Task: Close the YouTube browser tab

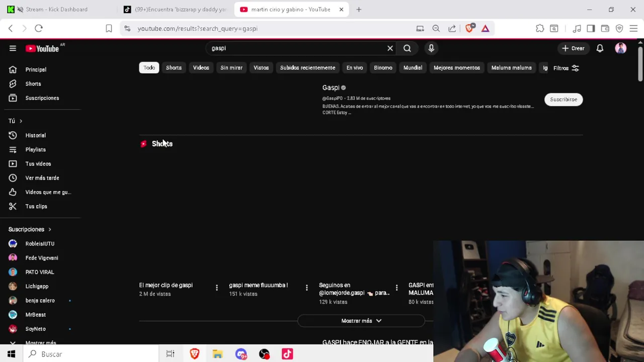Action: (341, 10)
